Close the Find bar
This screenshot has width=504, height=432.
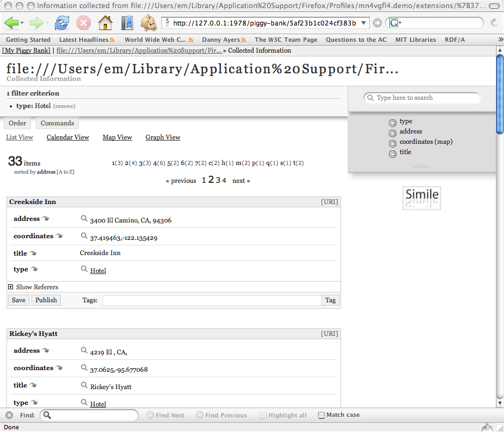pos(9,415)
